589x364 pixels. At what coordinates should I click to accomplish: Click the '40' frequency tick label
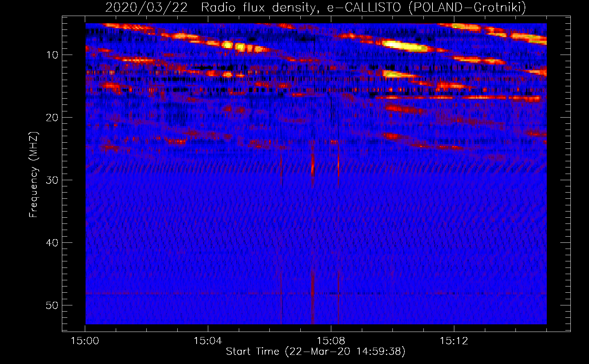pos(52,243)
